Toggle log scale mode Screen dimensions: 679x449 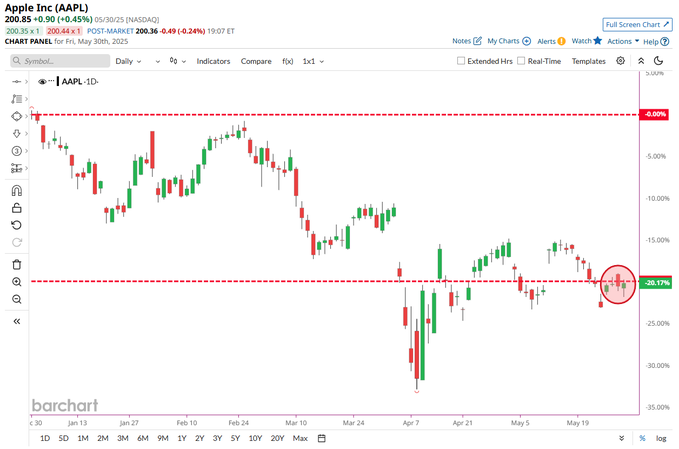661,439
